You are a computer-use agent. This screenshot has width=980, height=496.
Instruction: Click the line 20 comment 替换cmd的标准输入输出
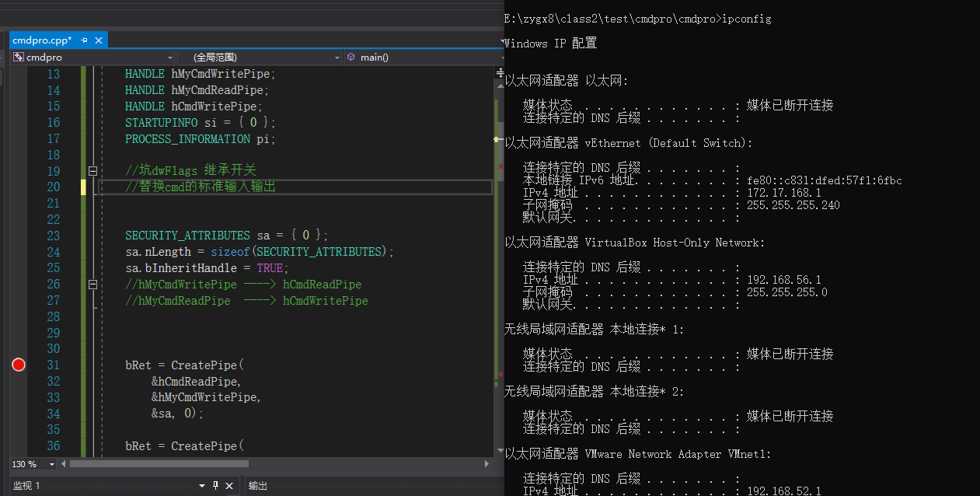point(201,187)
